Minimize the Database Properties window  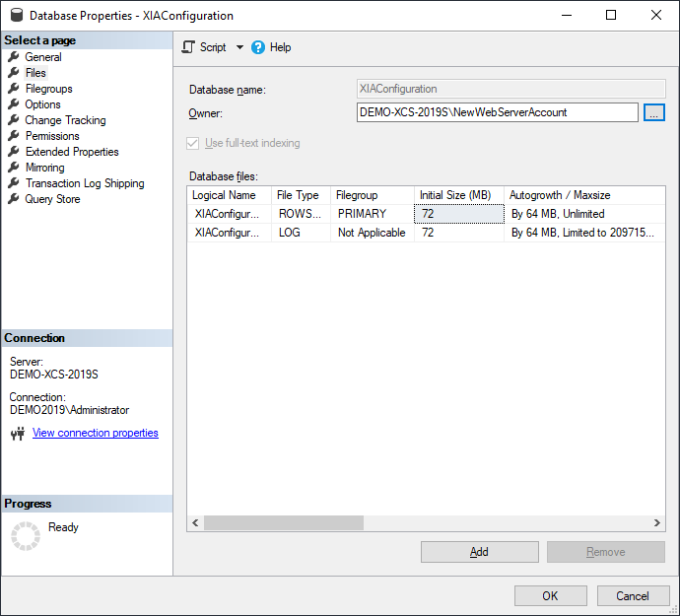click(x=567, y=15)
